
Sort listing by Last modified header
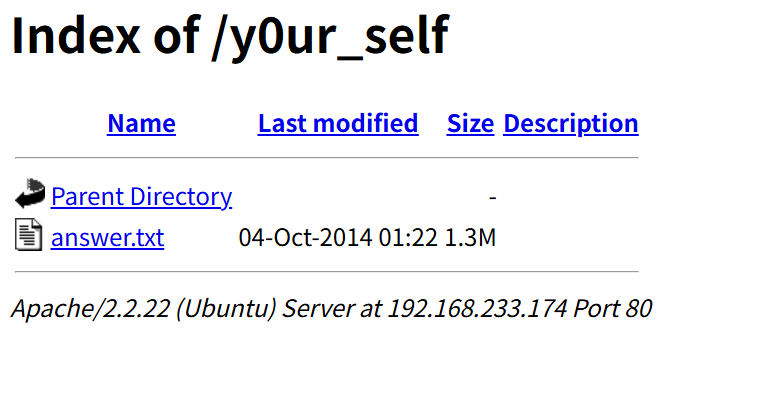(338, 123)
